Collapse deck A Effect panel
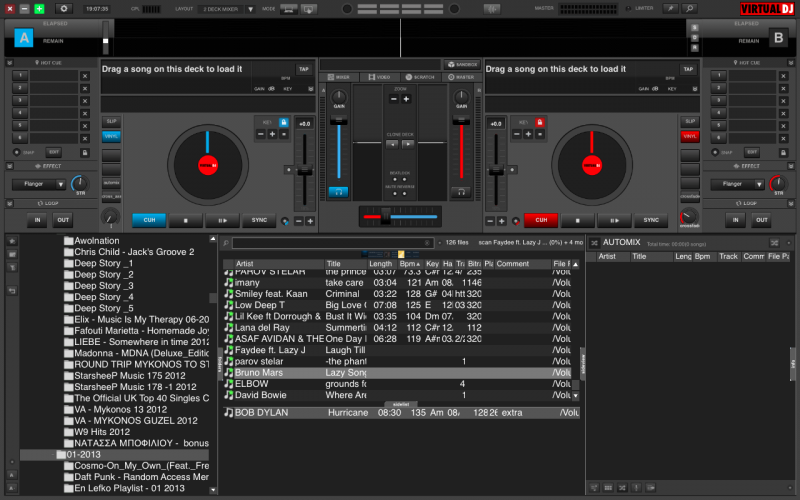 (9, 166)
